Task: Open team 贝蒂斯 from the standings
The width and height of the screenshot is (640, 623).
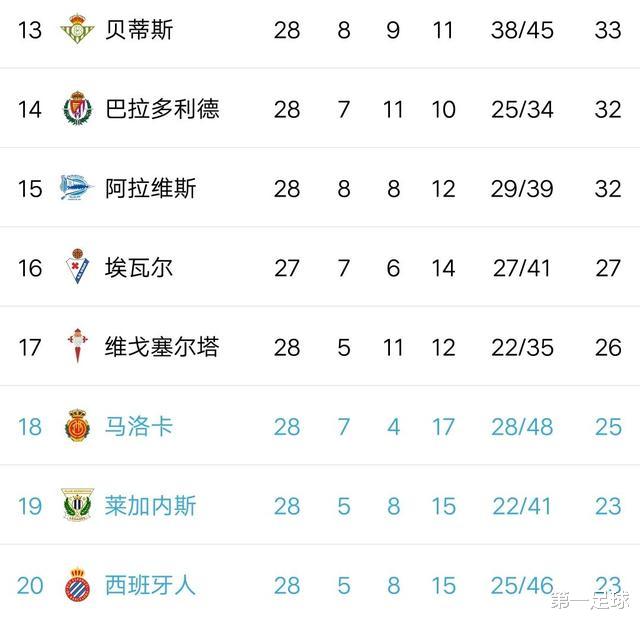Action: tap(139, 29)
